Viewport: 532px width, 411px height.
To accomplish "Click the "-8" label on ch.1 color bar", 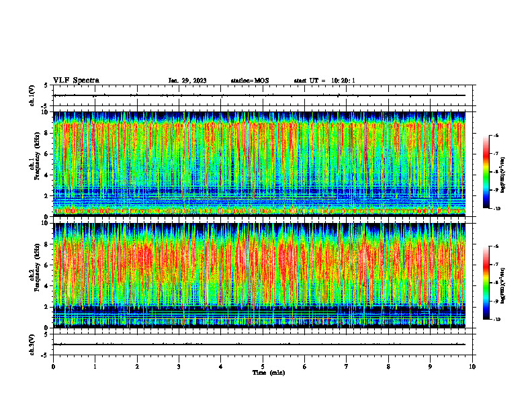I will (x=496, y=172).
